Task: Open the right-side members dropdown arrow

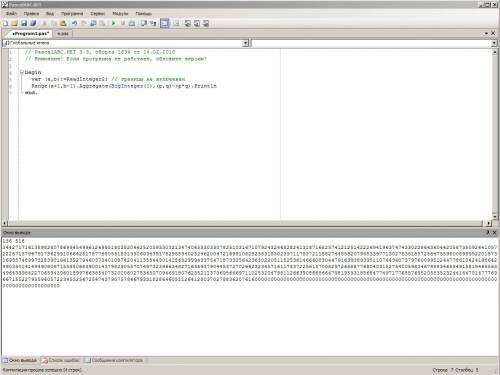Action: (x=494, y=43)
